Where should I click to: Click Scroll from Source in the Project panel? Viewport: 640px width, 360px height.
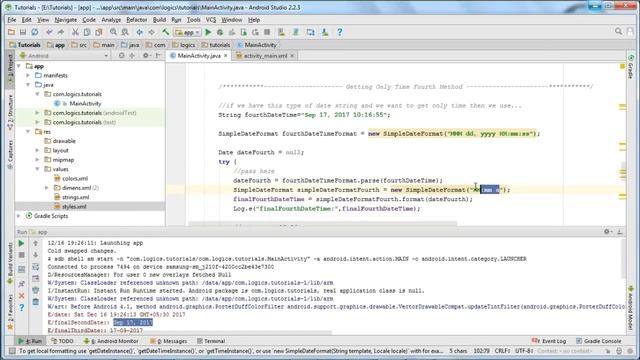point(121,56)
